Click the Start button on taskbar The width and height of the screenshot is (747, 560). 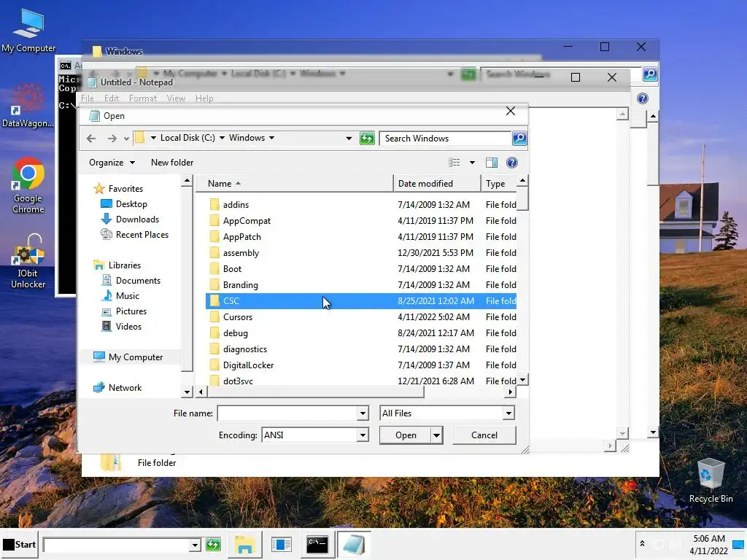point(20,544)
